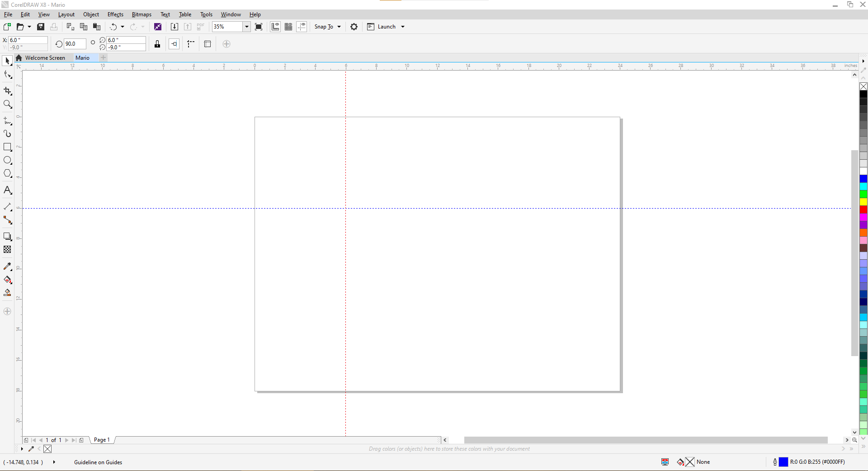This screenshot has width=868, height=471.
Task: Open the Bitmaps menu
Action: (x=141, y=14)
